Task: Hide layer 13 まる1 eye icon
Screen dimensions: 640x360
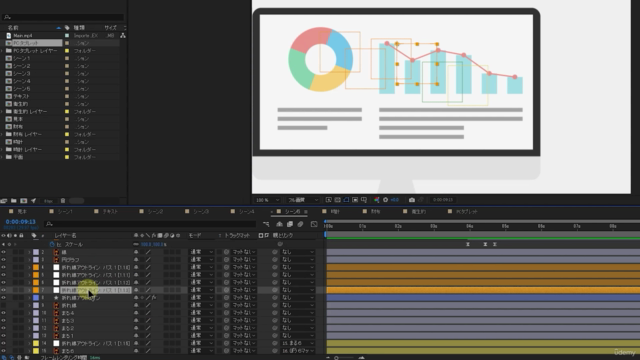Action: point(3,336)
